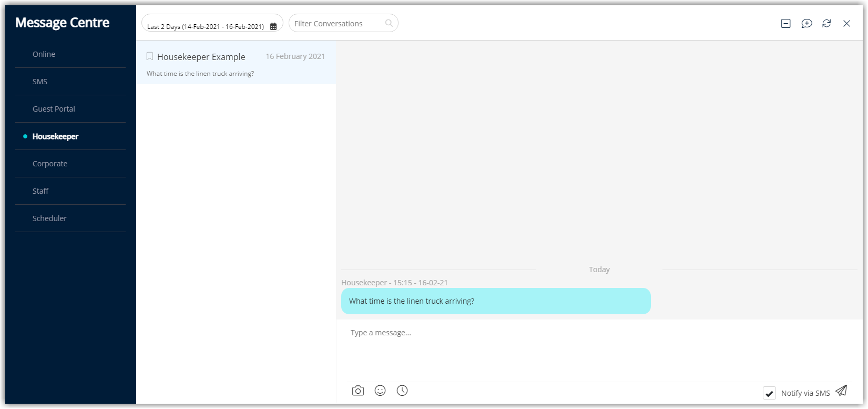Open the Housekeeper Example conversation
Screen dimensions: 868x409
236,63
